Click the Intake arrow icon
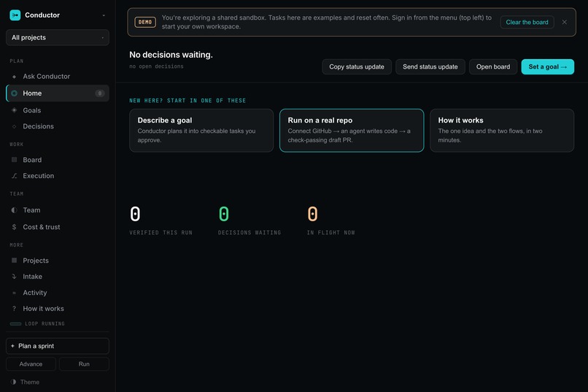588x392 pixels. 15,277
